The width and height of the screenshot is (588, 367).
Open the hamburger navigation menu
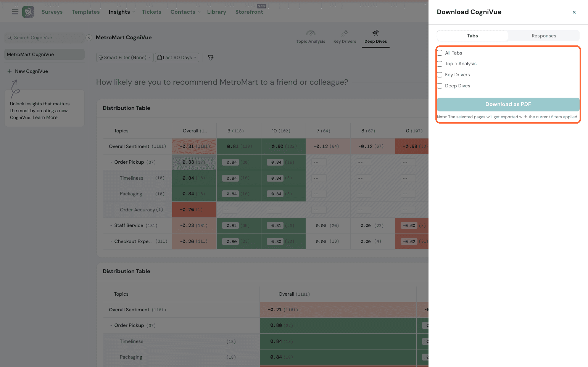coord(15,12)
